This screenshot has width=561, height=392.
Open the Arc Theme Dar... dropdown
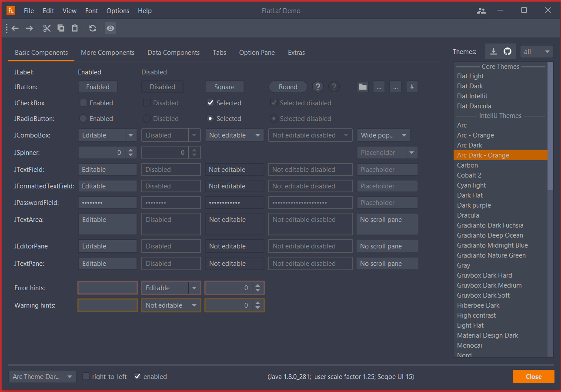pos(42,377)
